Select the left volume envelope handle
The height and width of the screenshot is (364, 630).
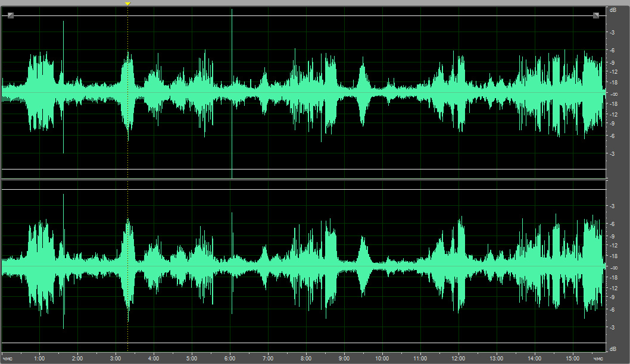(x=11, y=15)
